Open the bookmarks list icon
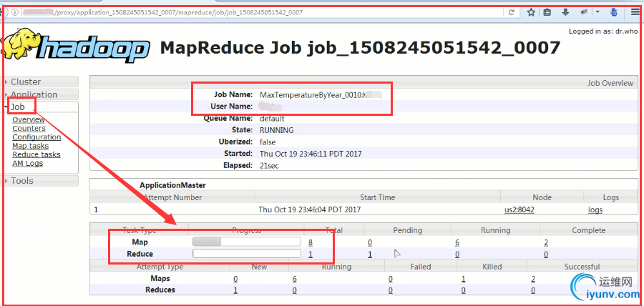 tap(547, 12)
